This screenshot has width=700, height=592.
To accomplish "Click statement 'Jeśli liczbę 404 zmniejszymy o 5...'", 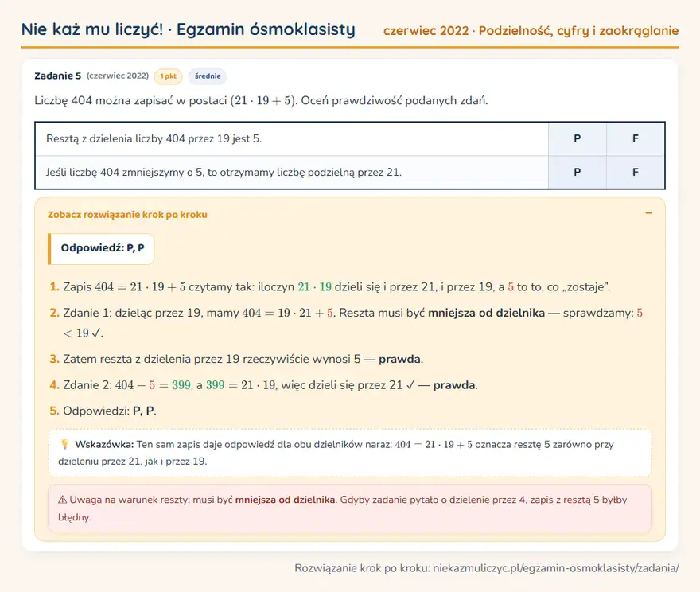I will click(224, 173).
